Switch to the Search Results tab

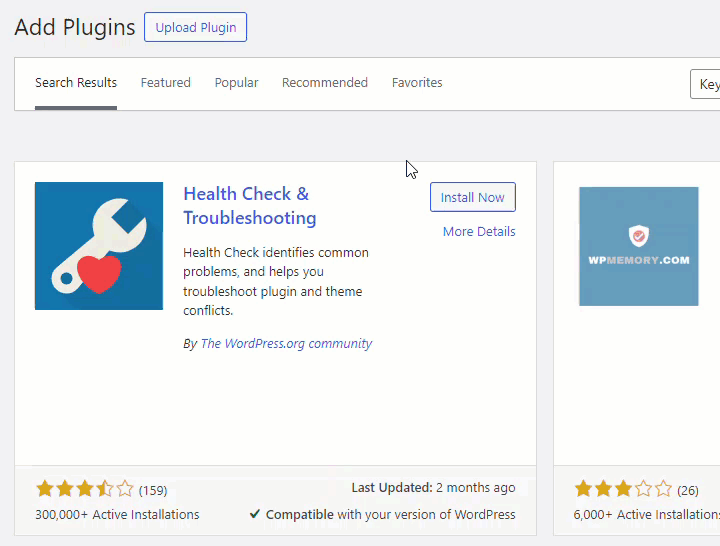point(76,83)
